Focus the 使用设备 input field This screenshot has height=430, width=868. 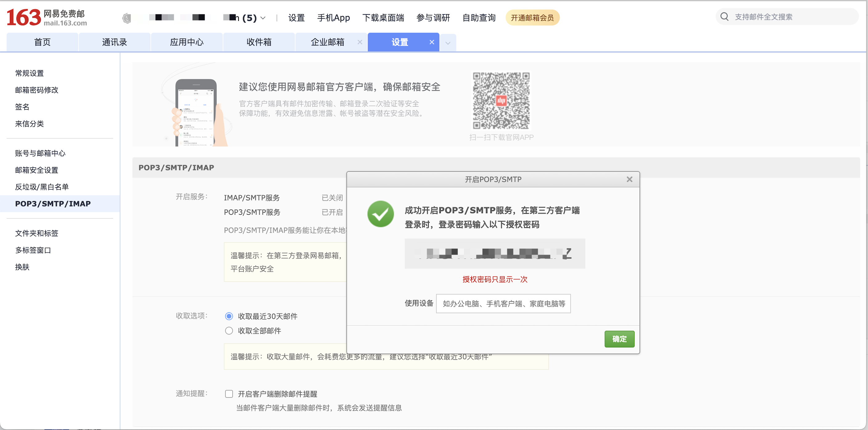click(503, 304)
